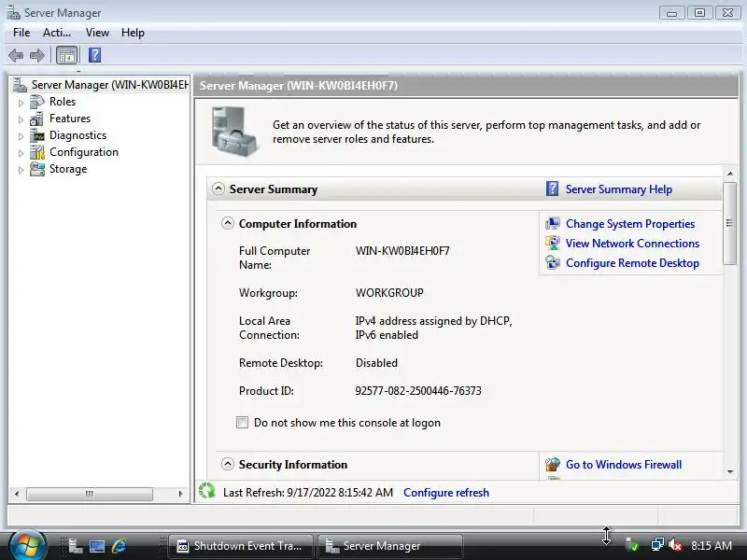Expand the Storage tree node arrow
Image resolution: width=747 pixels, height=560 pixels.
coord(21,170)
